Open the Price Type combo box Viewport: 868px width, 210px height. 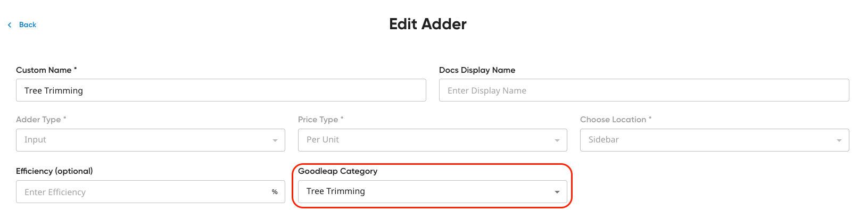click(x=433, y=140)
